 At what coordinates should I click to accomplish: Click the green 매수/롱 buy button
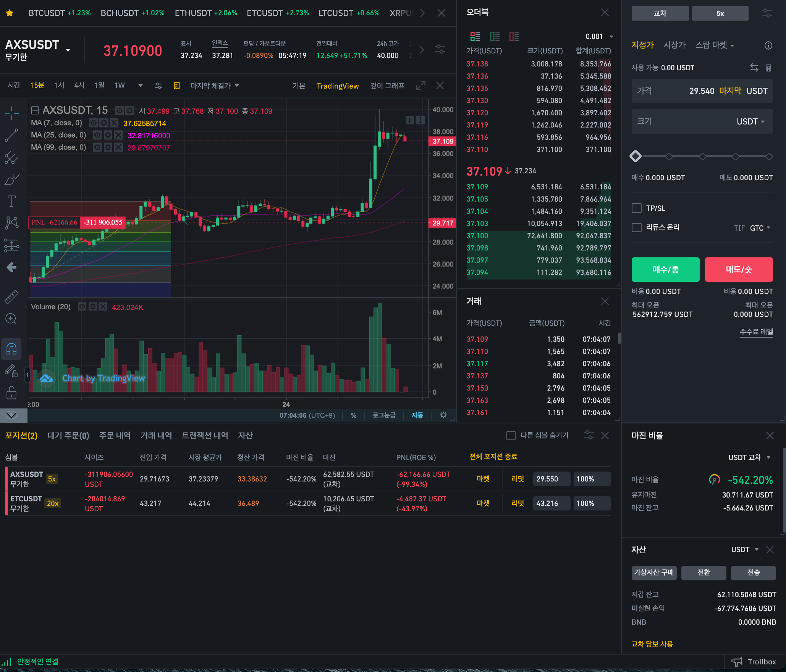[665, 270]
